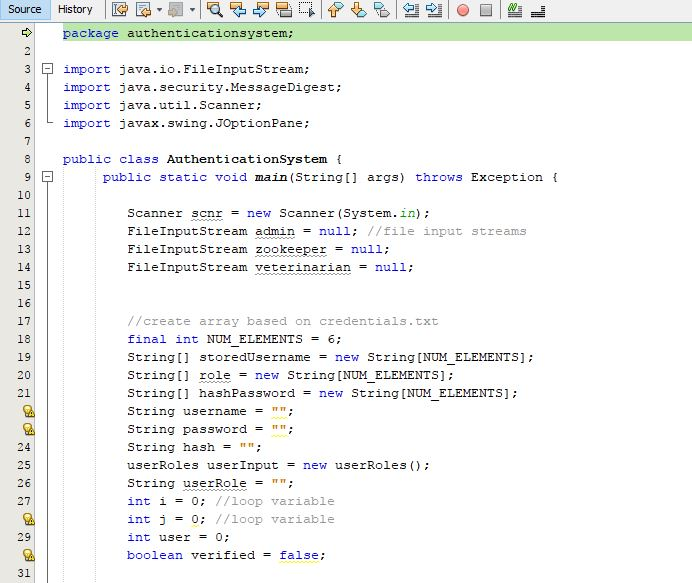Screen dimensions: 692x583
Task: Open the Back history dropdown arrow
Action: (159, 10)
